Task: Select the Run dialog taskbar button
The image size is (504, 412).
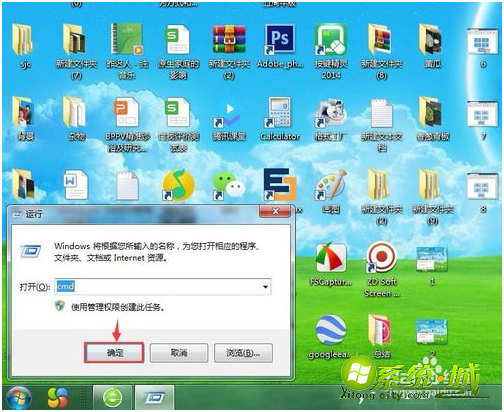Action: pos(154,397)
